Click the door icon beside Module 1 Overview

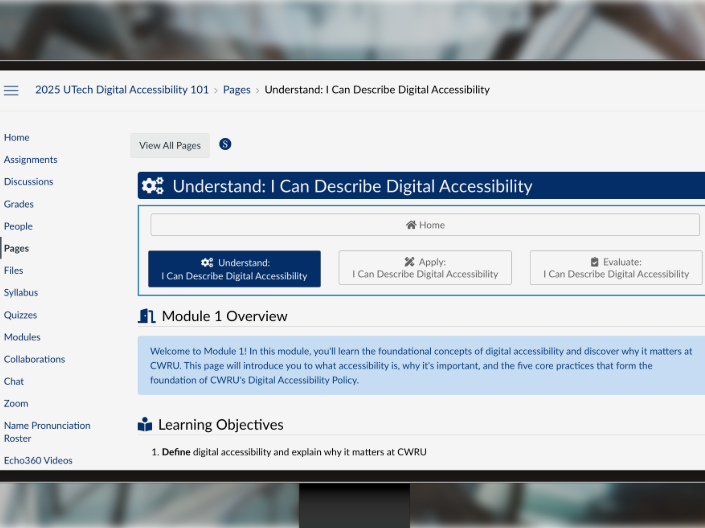click(147, 316)
